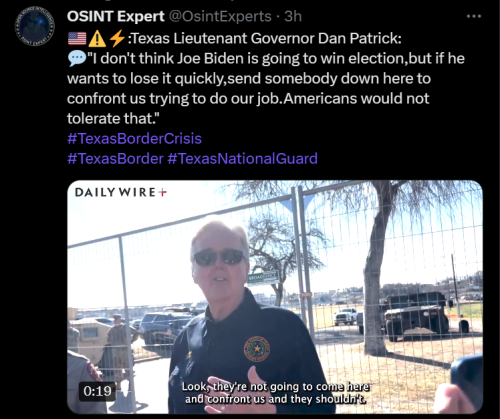Click the speaker's dark sunglasses in video
This screenshot has height=419, width=500.
(219, 258)
